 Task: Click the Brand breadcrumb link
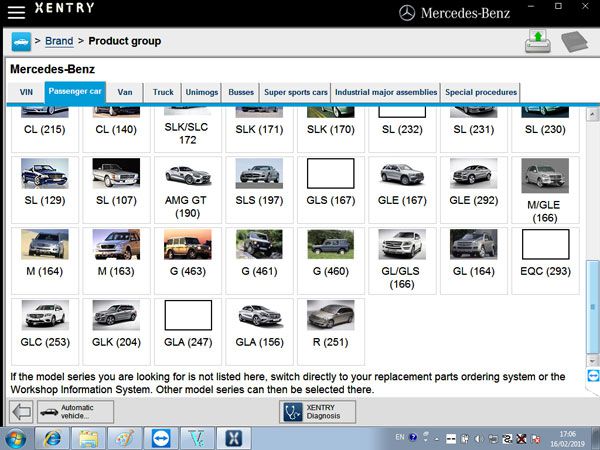pos(59,41)
